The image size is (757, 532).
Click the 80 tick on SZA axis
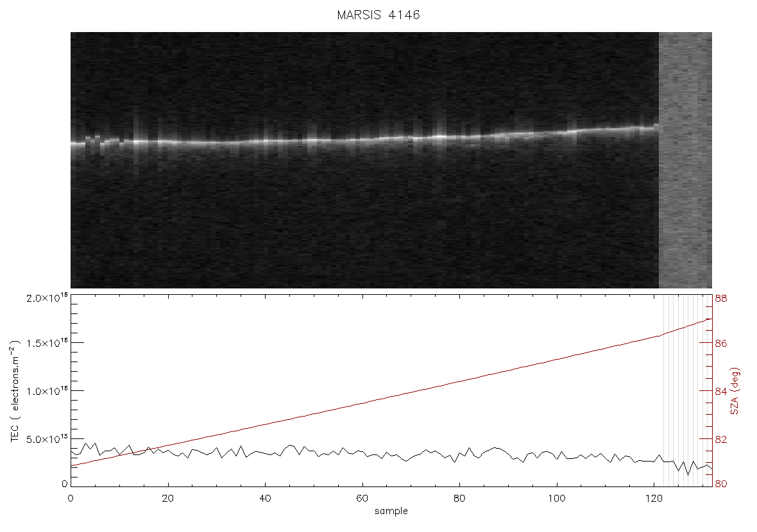tap(721, 484)
